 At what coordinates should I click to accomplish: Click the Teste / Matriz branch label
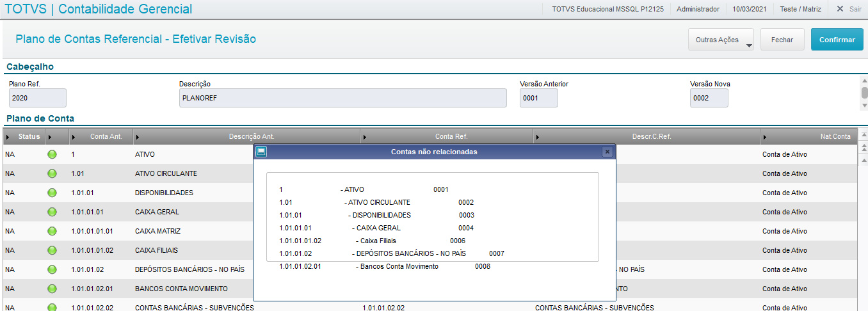point(800,10)
